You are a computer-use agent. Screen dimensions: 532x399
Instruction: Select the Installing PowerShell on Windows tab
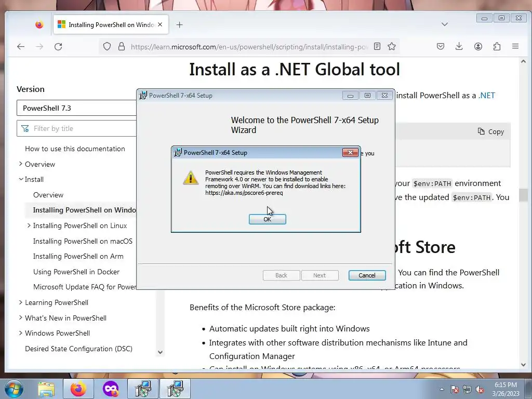click(111, 25)
